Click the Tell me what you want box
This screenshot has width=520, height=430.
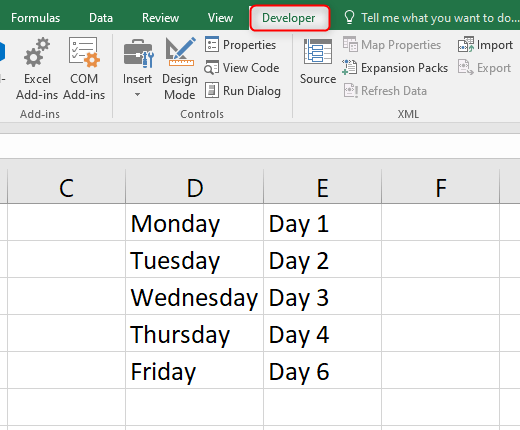point(440,18)
